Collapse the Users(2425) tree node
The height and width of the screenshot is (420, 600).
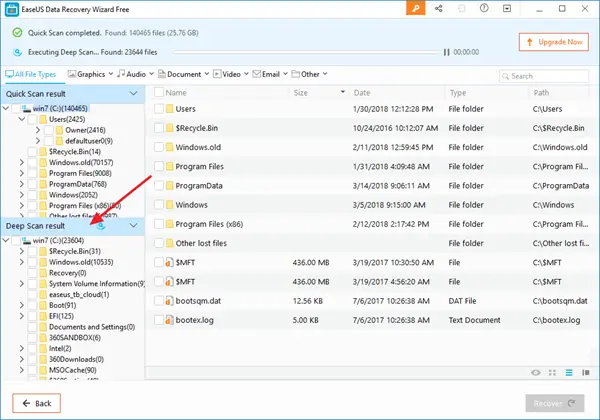pos(22,119)
